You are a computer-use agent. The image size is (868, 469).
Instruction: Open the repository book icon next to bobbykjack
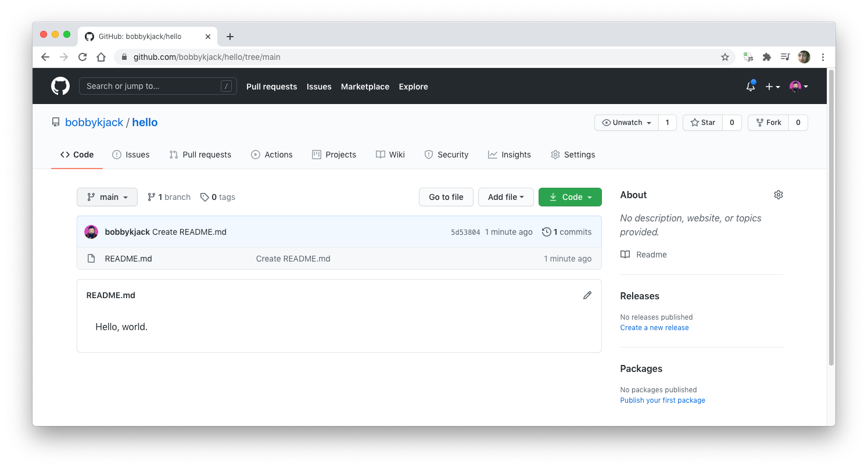click(x=55, y=122)
